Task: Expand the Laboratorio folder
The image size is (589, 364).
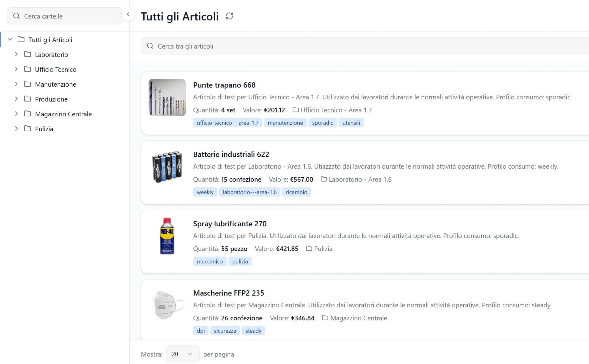Action: (x=16, y=54)
